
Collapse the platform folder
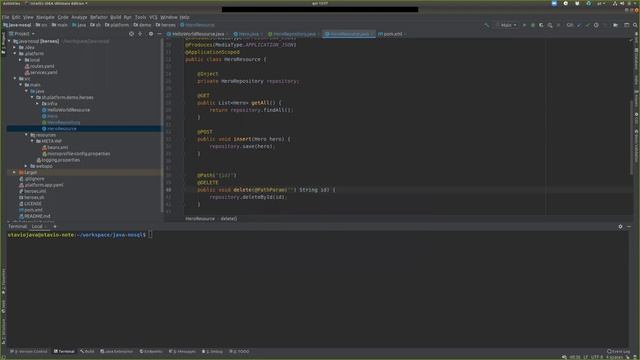15,53
